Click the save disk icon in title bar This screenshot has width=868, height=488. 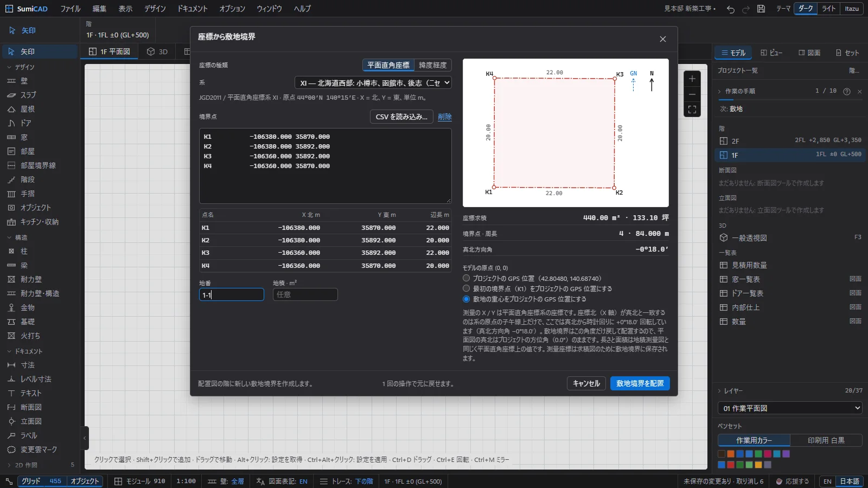[761, 9]
